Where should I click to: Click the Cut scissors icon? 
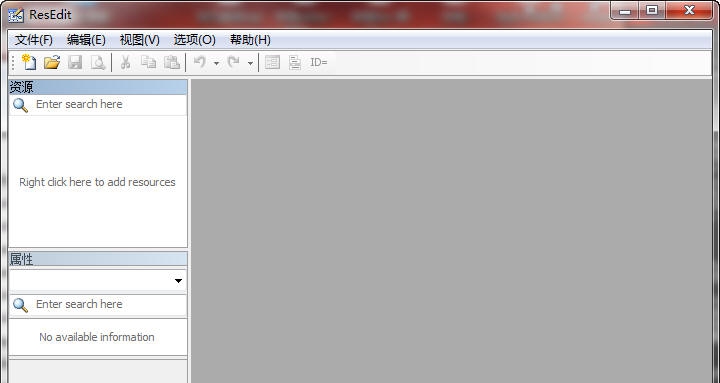click(125, 62)
